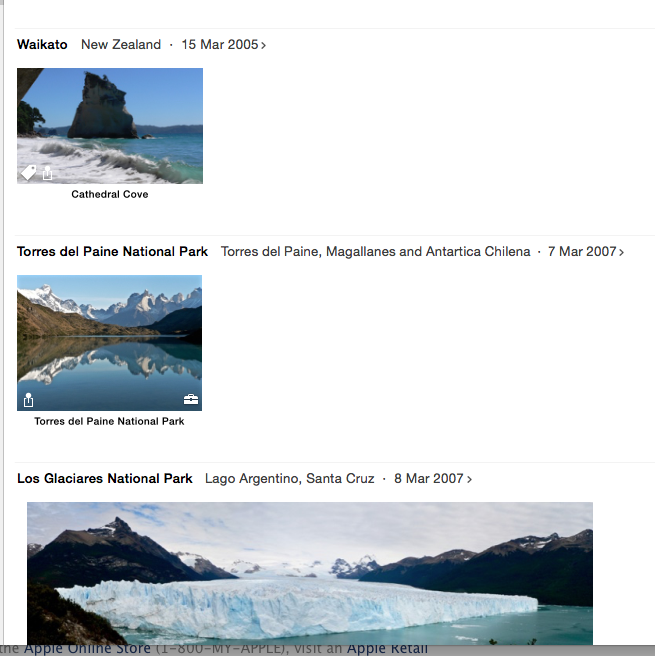Click the Cathedral Cove caption text
Image resolution: width=655 pixels, height=656 pixels.
(x=110, y=195)
